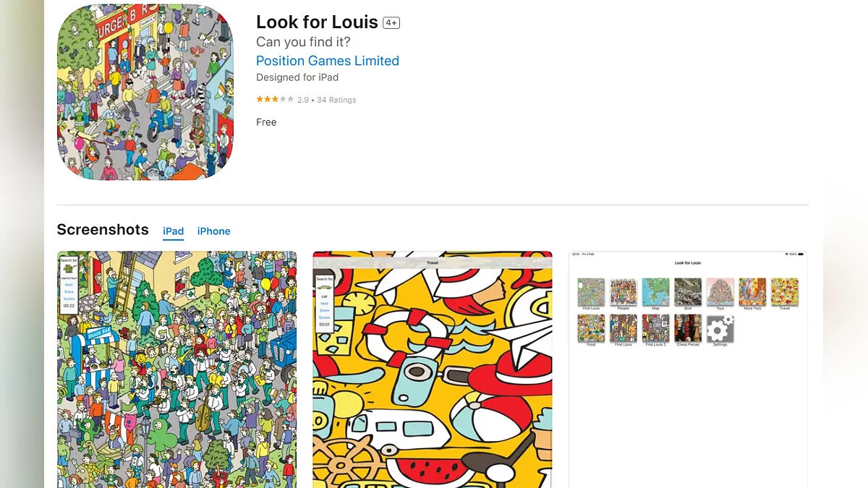
Task: Click Share in the car search panel
Action: (324, 311)
